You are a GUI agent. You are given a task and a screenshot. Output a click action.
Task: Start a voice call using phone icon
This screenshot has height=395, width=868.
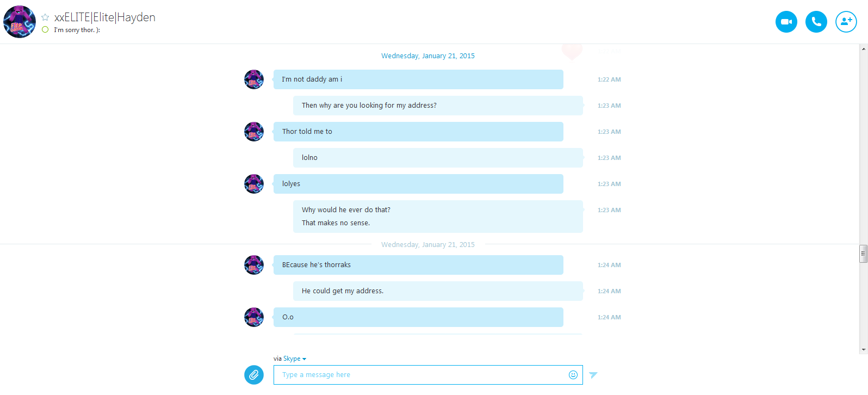[x=816, y=22]
